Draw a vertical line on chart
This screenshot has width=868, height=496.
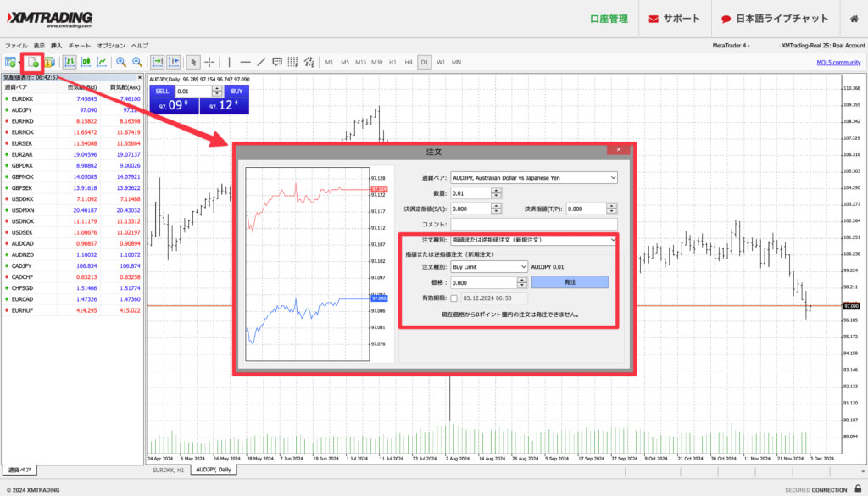pyautogui.click(x=229, y=62)
